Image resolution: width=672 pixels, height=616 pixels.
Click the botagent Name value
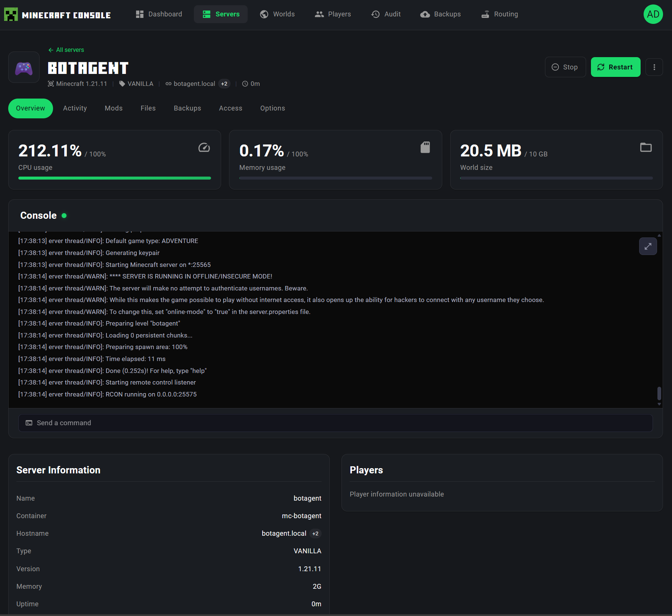[x=307, y=498]
